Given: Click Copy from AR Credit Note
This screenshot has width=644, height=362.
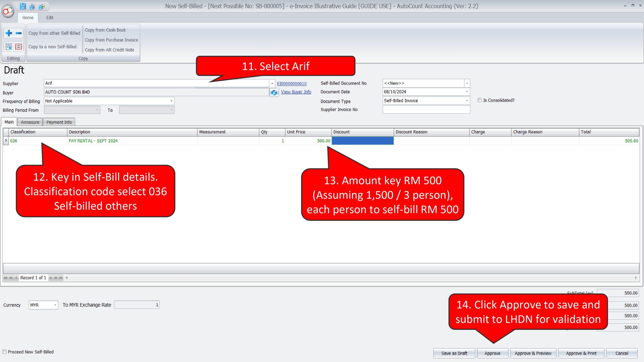Looking at the screenshot, I should [x=109, y=50].
